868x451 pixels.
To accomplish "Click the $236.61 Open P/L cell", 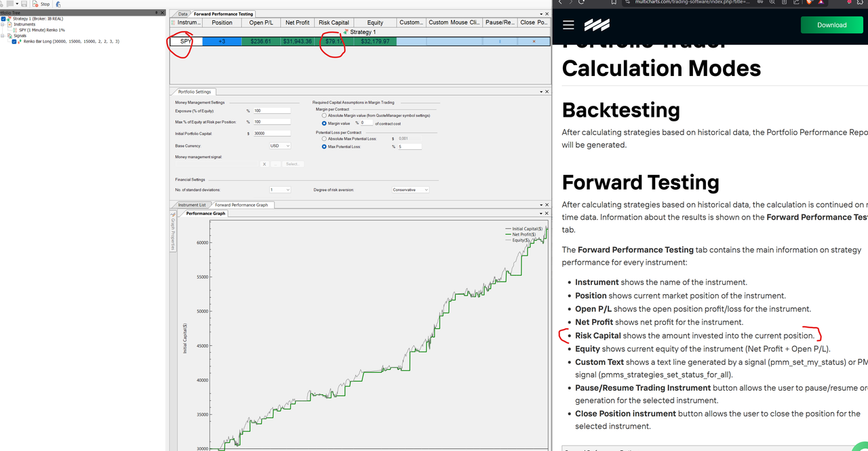I will pyautogui.click(x=260, y=41).
